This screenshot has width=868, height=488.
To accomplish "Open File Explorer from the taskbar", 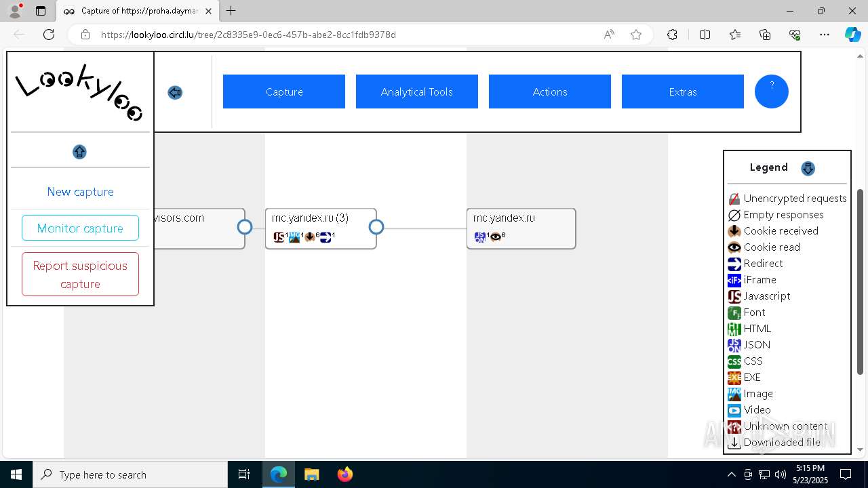I will point(311,474).
